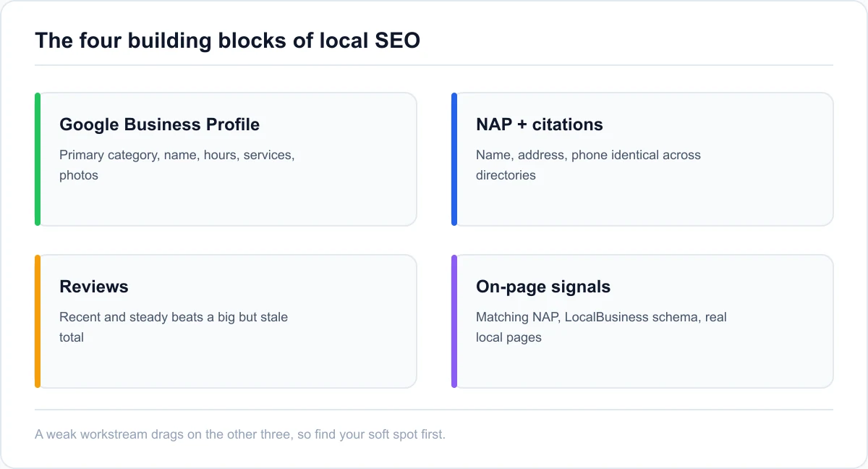Image resolution: width=868 pixels, height=469 pixels.
Task: Click the 'Matching NAP, LocalBusiness schema' description
Action: pos(601,327)
